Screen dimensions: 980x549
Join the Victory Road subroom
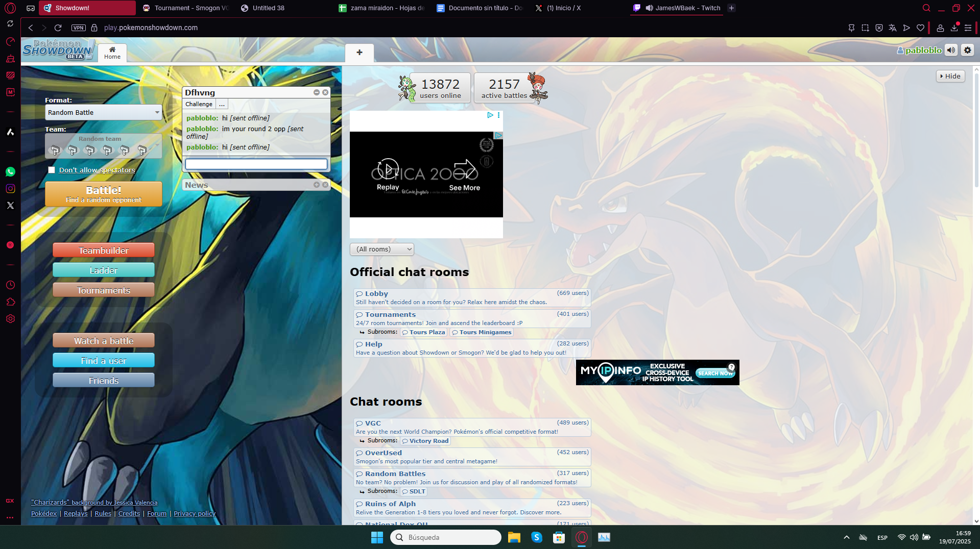(425, 441)
